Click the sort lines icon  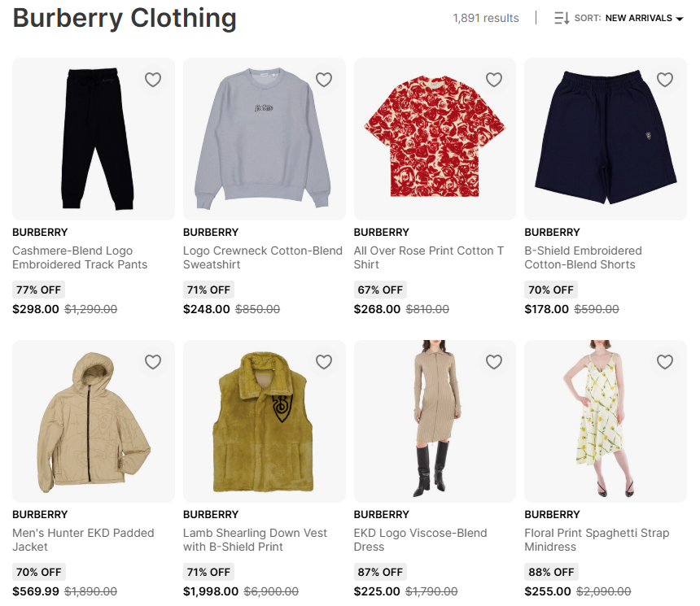click(x=562, y=18)
